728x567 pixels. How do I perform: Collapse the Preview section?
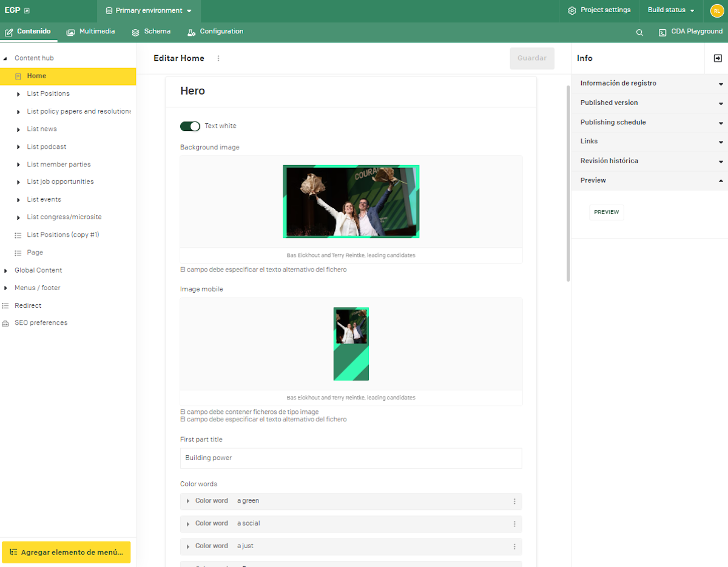coord(649,181)
